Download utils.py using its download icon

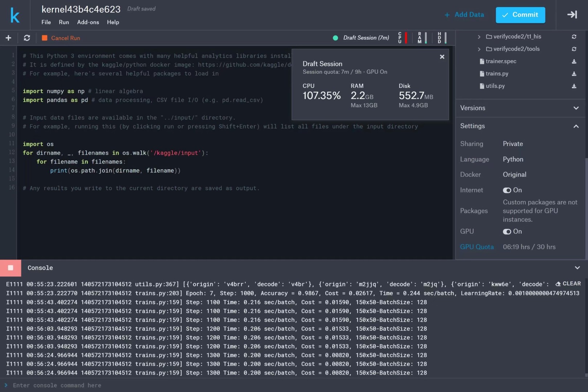[574, 86]
